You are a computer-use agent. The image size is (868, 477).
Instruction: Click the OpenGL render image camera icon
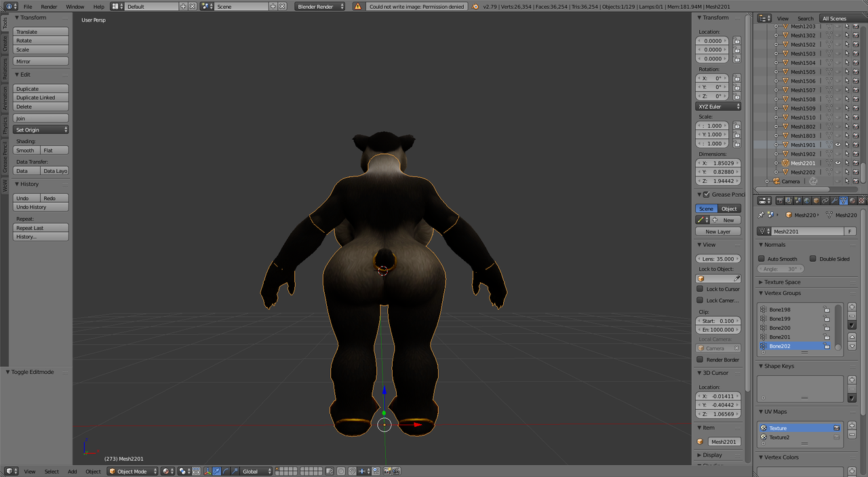click(387, 471)
